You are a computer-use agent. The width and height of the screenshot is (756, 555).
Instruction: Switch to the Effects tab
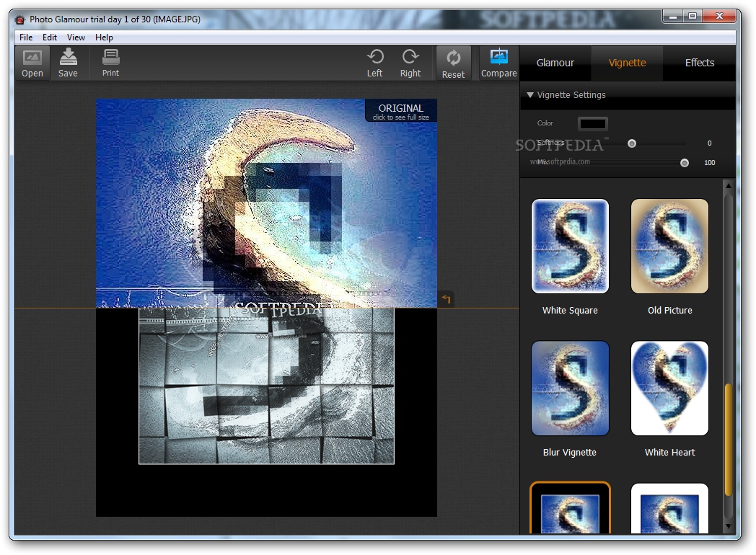[700, 63]
